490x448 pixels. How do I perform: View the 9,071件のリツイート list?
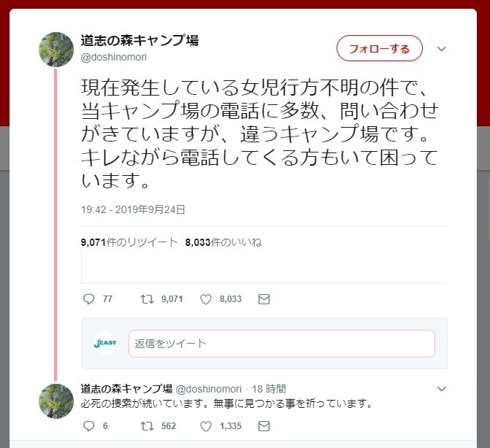(129, 242)
